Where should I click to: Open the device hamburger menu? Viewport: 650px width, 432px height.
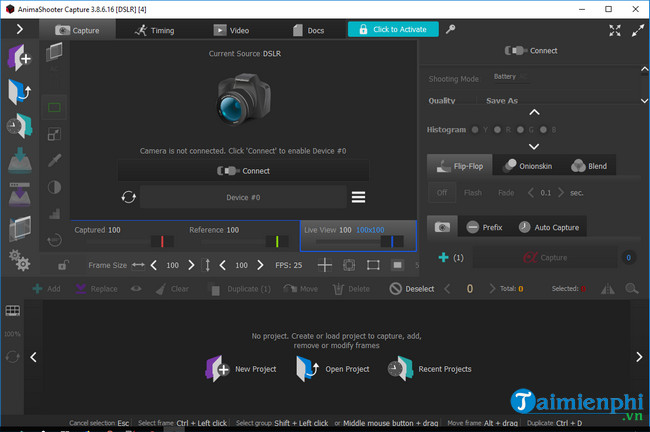click(359, 197)
